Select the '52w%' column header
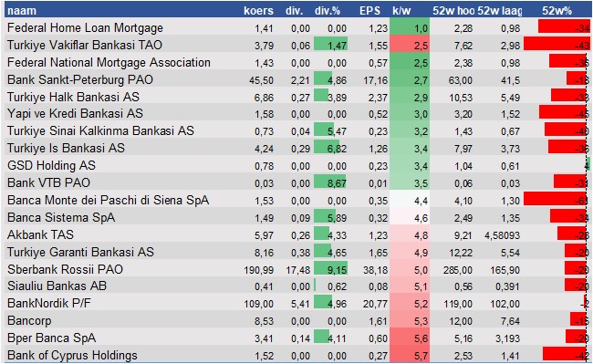This screenshot has height=364, width=593. click(557, 11)
